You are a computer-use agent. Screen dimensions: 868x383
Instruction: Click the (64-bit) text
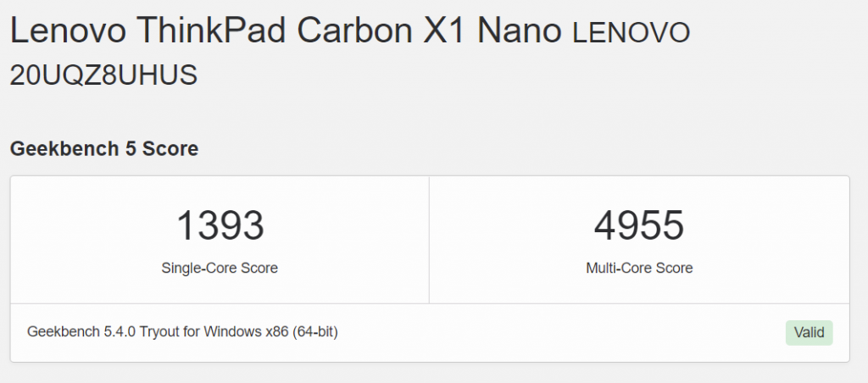pos(315,333)
